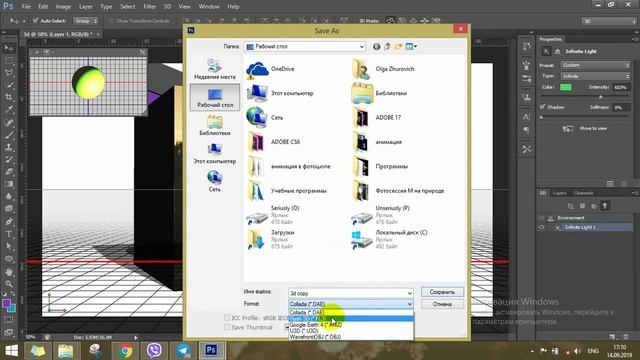
Task: Select the Horizontal Type tool
Action: (9, 234)
